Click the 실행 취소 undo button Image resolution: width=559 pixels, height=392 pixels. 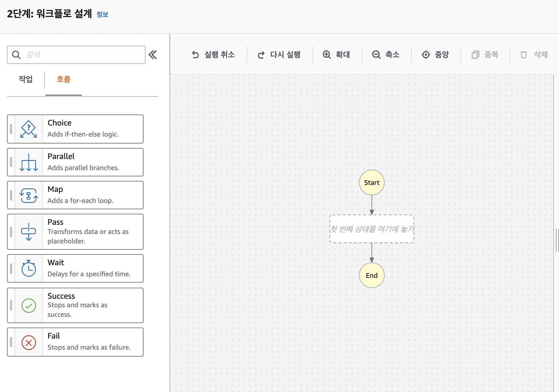pos(213,55)
